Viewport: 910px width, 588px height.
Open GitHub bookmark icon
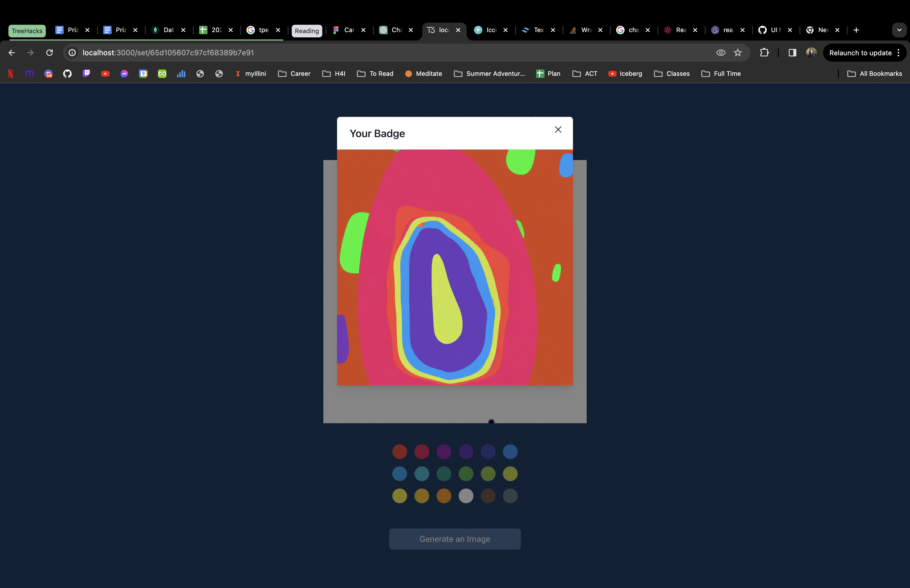67,74
